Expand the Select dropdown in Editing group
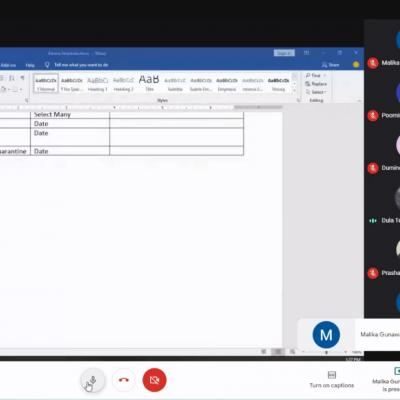This screenshot has width=400, height=400. click(x=316, y=92)
